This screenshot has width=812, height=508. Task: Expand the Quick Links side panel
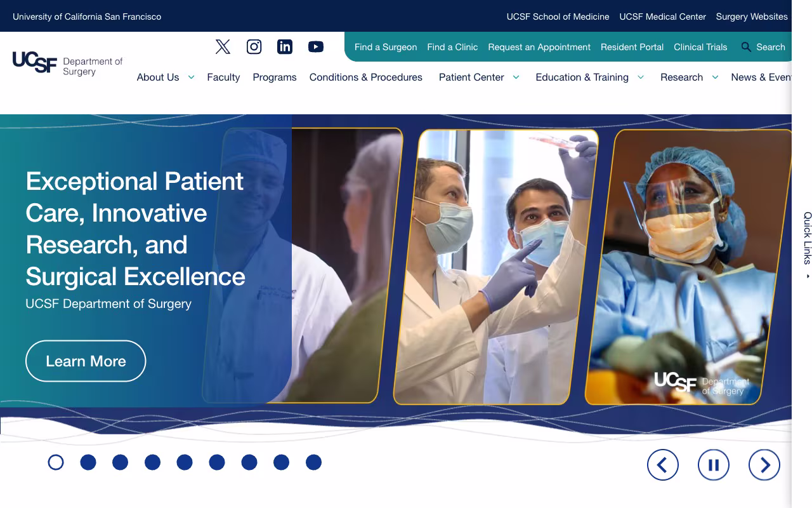pos(808,245)
